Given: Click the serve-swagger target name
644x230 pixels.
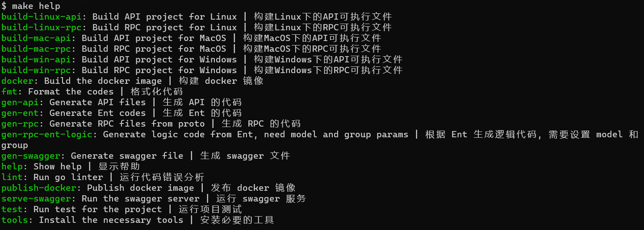Looking at the screenshot, I should pos(36,199).
